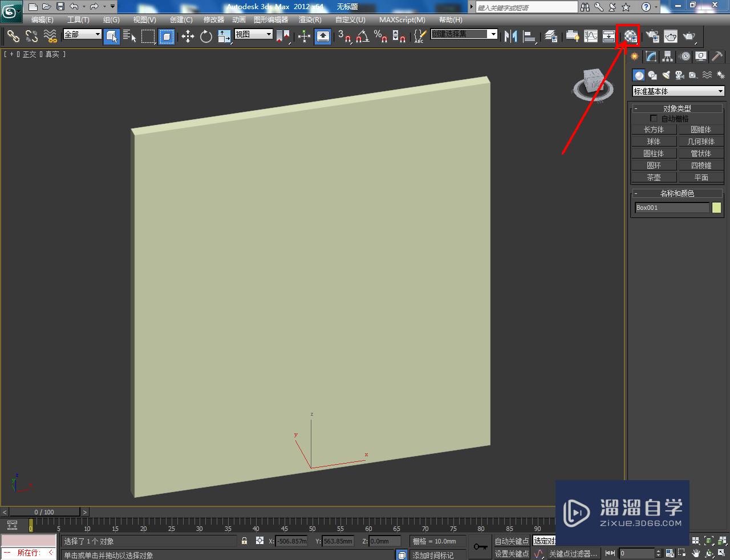730x560 pixels.
Task: Activate the Select and Uniform Scale tool
Action: pyautogui.click(x=224, y=36)
